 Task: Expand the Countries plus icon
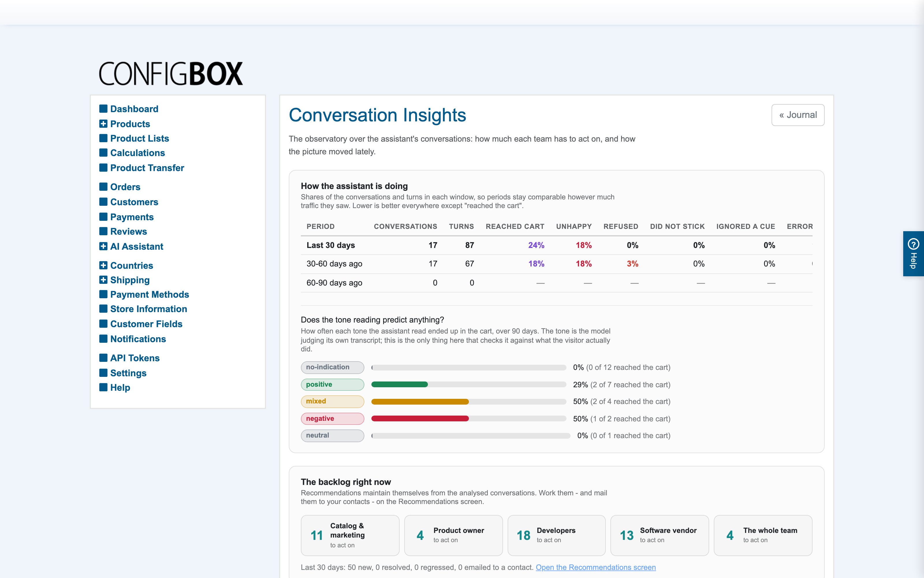click(103, 265)
